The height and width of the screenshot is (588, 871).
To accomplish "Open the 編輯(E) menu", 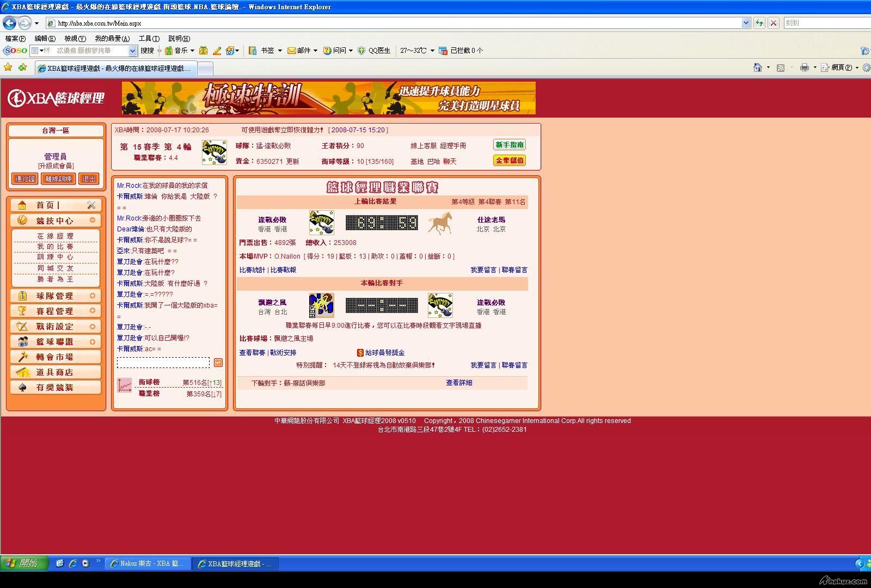I will [x=45, y=39].
